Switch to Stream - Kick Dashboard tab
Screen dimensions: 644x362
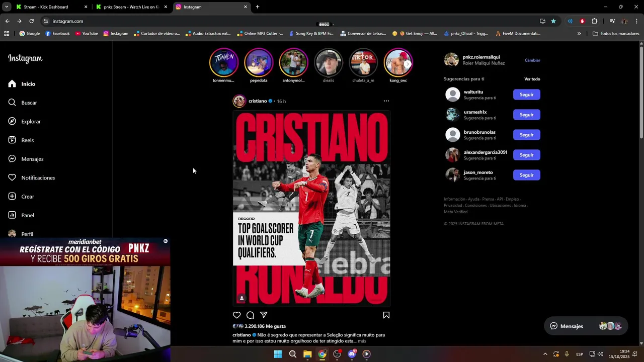51,7
